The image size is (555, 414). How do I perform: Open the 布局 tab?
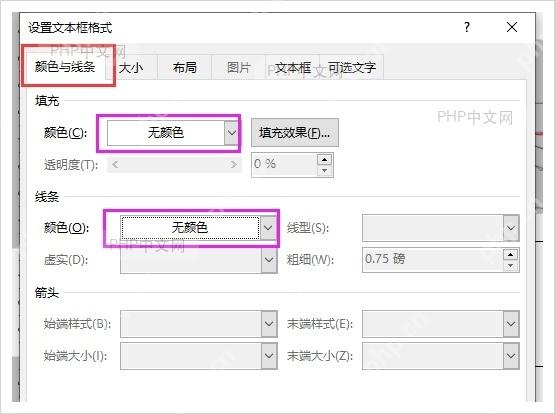(x=184, y=68)
